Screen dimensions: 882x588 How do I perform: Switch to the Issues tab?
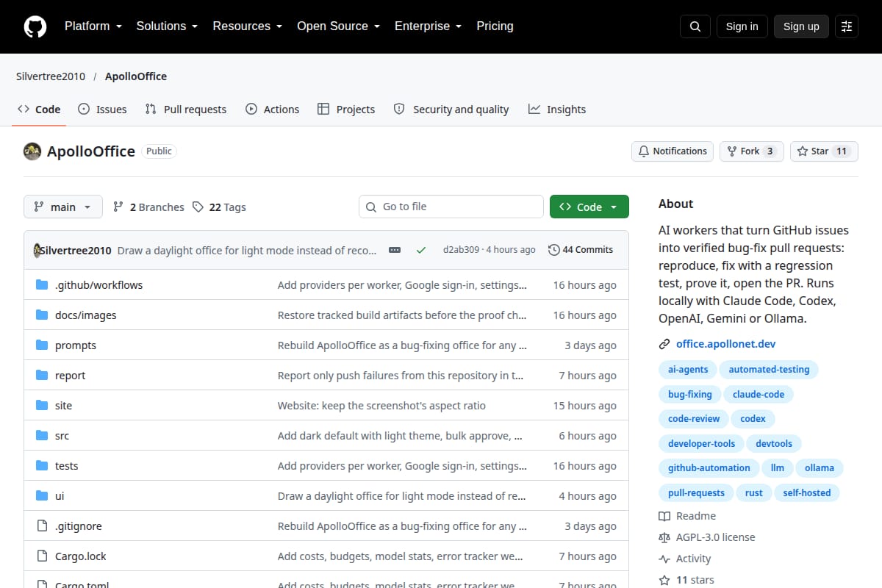coord(102,110)
